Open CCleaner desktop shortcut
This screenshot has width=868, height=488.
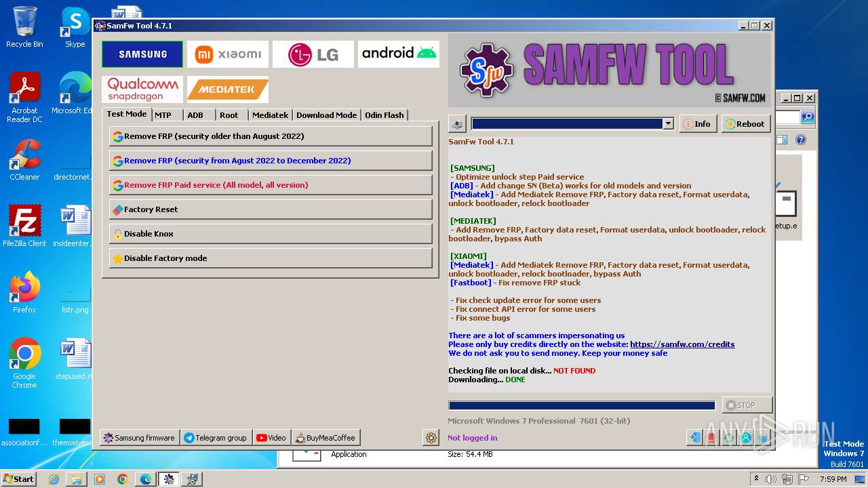click(x=24, y=160)
